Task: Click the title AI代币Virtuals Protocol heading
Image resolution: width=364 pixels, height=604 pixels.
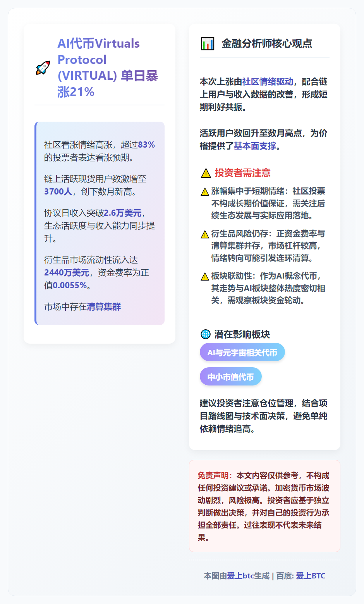Action: click(107, 68)
